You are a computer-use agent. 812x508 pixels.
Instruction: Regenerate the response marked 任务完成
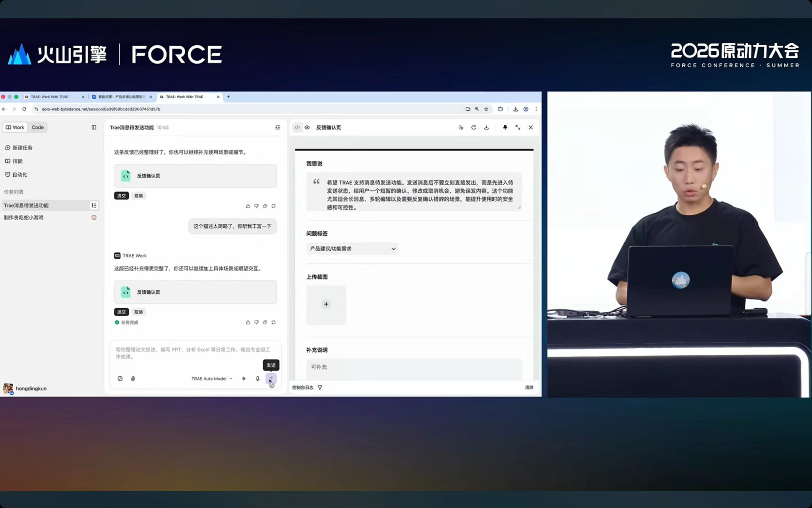(x=273, y=322)
